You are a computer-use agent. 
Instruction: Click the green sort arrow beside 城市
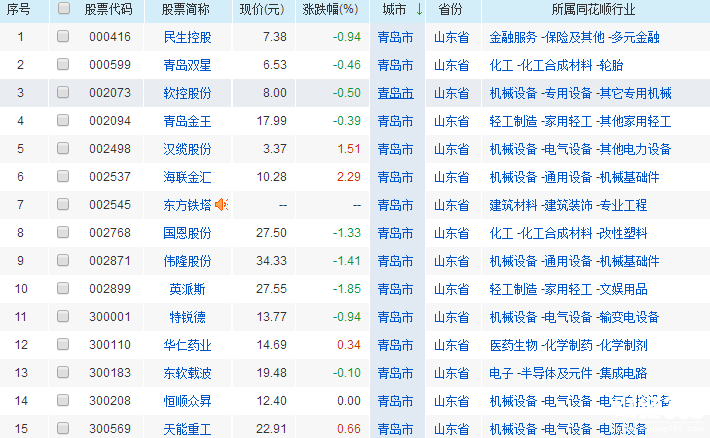419,9
